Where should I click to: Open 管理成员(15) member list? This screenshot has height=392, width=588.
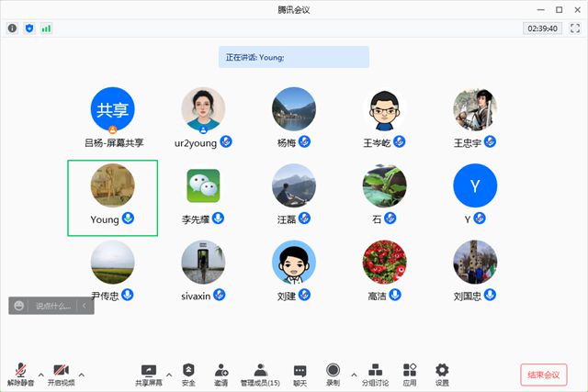coord(260,373)
